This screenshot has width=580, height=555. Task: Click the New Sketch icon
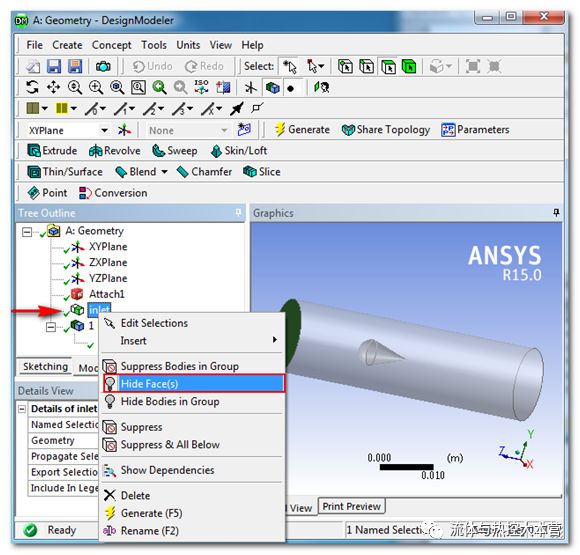[244, 130]
